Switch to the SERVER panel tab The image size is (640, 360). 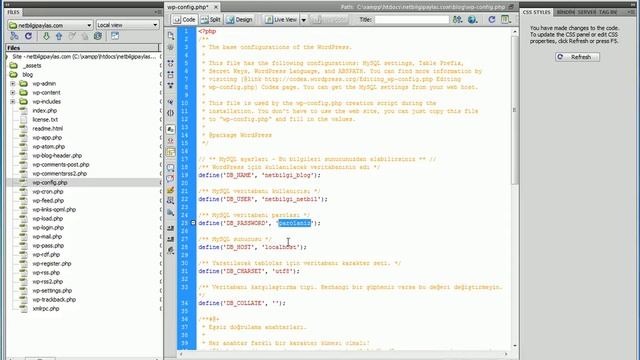click(587, 12)
